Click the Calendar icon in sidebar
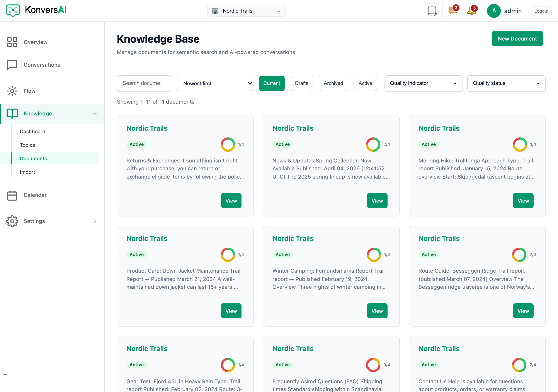Screen dimensions: 558x392 [12, 195]
